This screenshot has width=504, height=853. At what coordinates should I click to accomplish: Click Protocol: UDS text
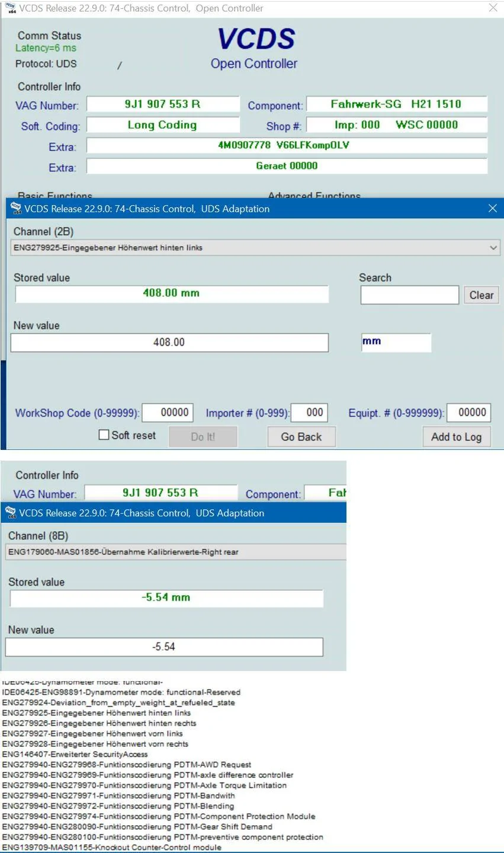coord(46,63)
